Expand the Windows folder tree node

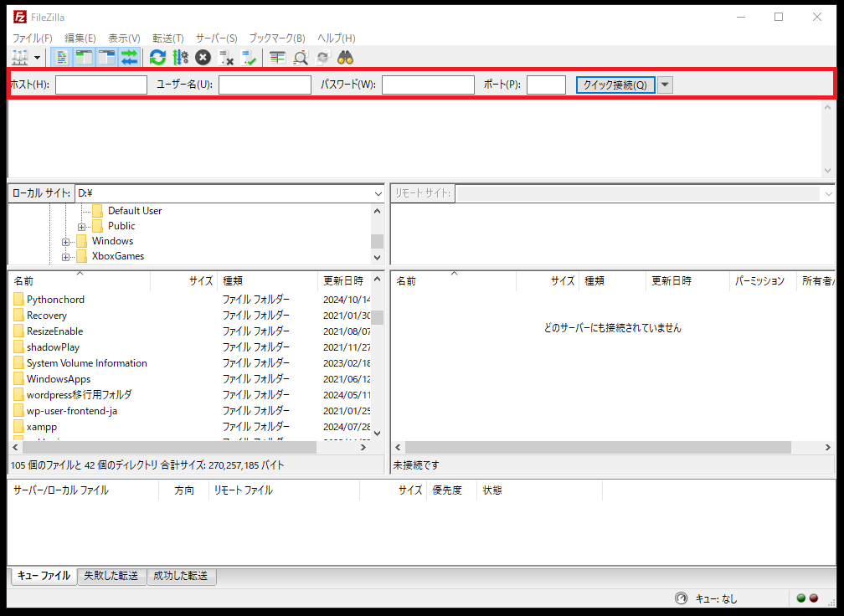pyautogui.click(x=65, y=242)
